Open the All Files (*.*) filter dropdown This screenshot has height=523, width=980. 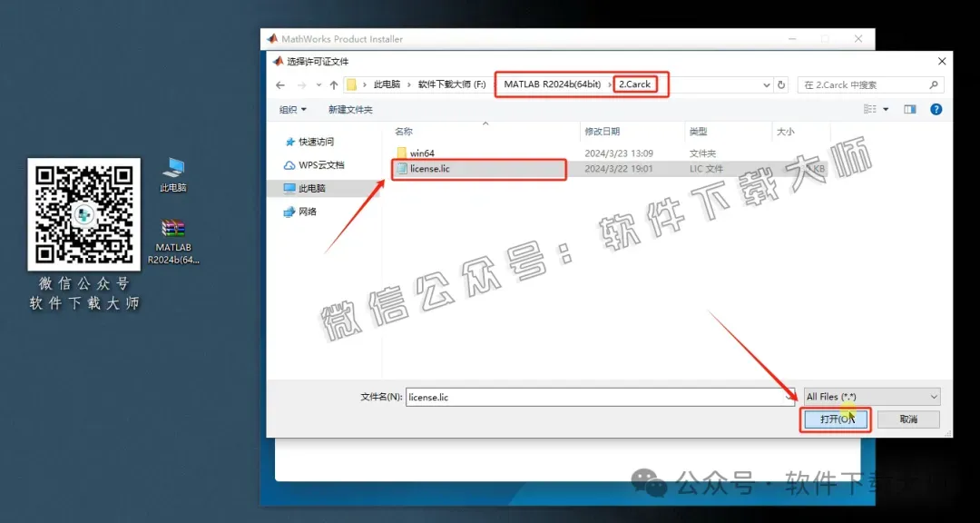click(x=872, y=397)
